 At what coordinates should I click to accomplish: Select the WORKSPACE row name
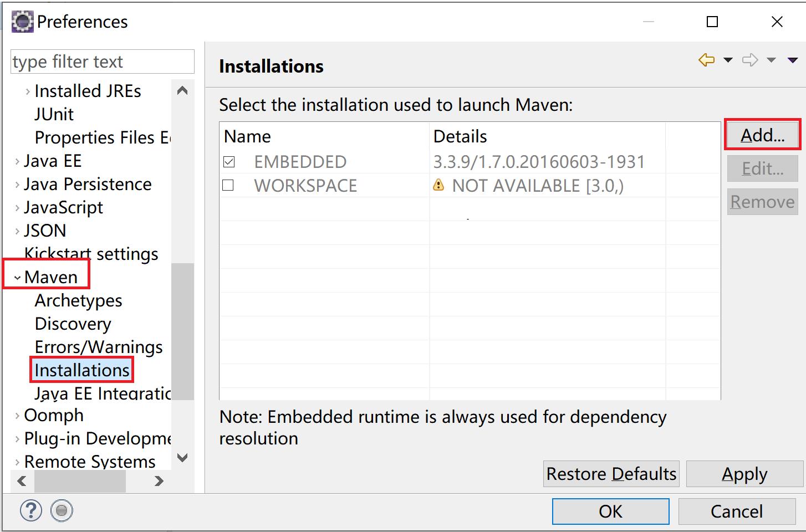[x=305, y=186]
